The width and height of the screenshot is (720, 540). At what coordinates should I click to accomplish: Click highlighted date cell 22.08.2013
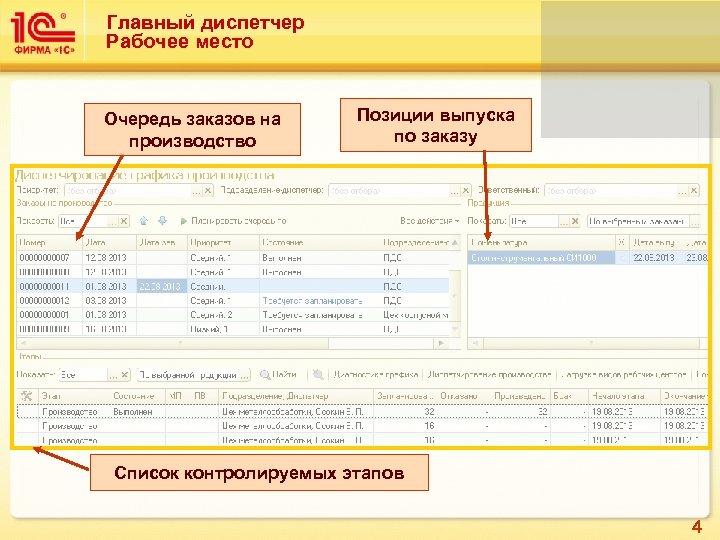[162, 286]
